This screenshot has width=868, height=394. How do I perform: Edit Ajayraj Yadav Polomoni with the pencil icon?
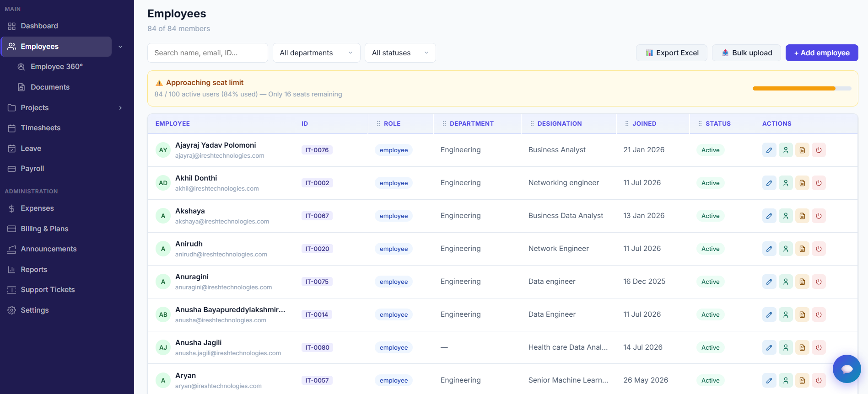769,150
